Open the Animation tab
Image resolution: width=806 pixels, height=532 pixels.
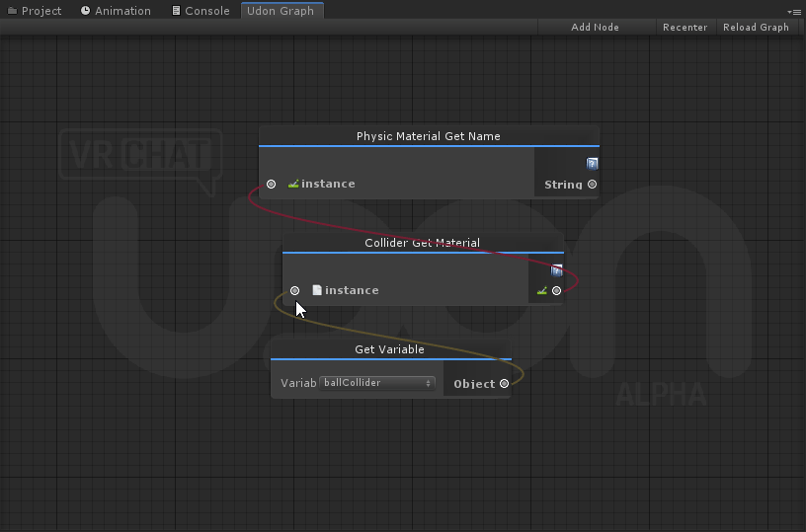click(116, 10)
